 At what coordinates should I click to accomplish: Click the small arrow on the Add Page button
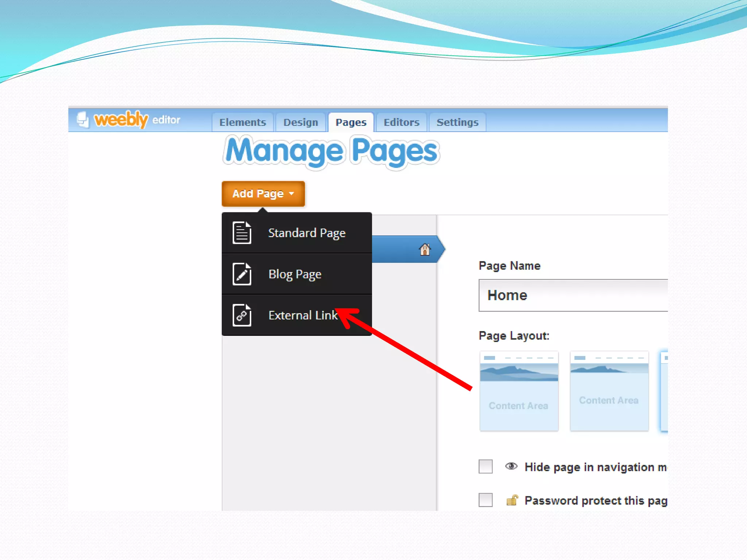(x=291, y=194)
